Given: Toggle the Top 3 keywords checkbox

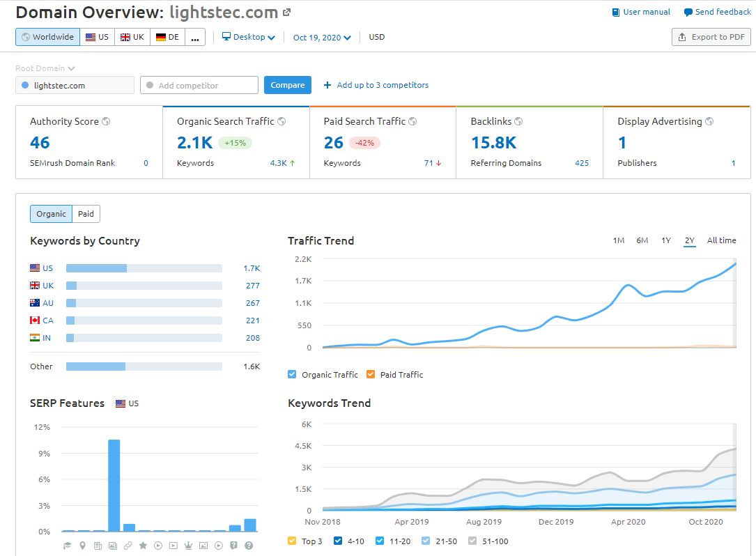Looking at the screenshot, I should [292, 541].
